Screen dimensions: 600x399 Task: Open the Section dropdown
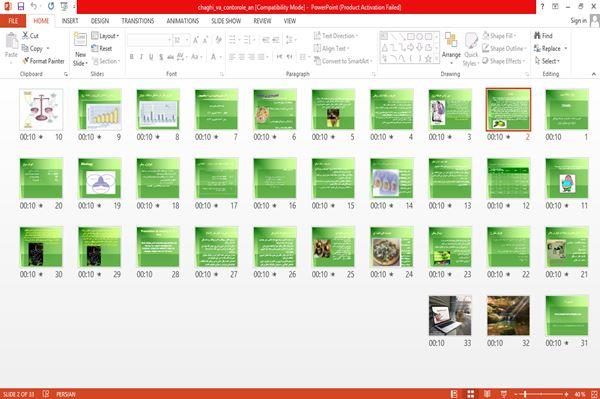click(x=105, y=61)
